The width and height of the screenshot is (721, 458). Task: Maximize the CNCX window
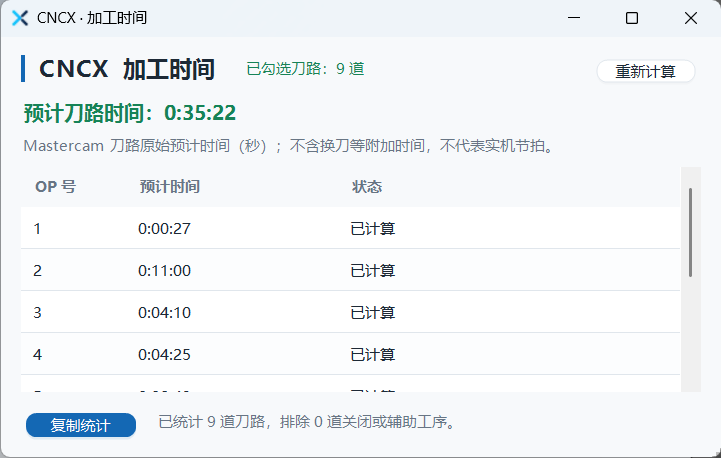[x=632, y=18]
